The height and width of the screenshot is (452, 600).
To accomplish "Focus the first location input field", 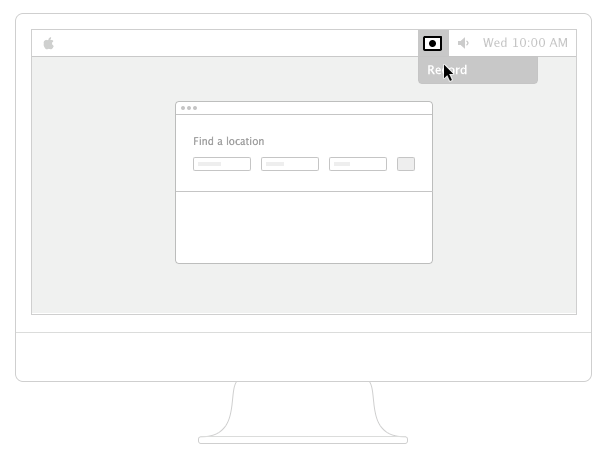I will tap(221, 164).
